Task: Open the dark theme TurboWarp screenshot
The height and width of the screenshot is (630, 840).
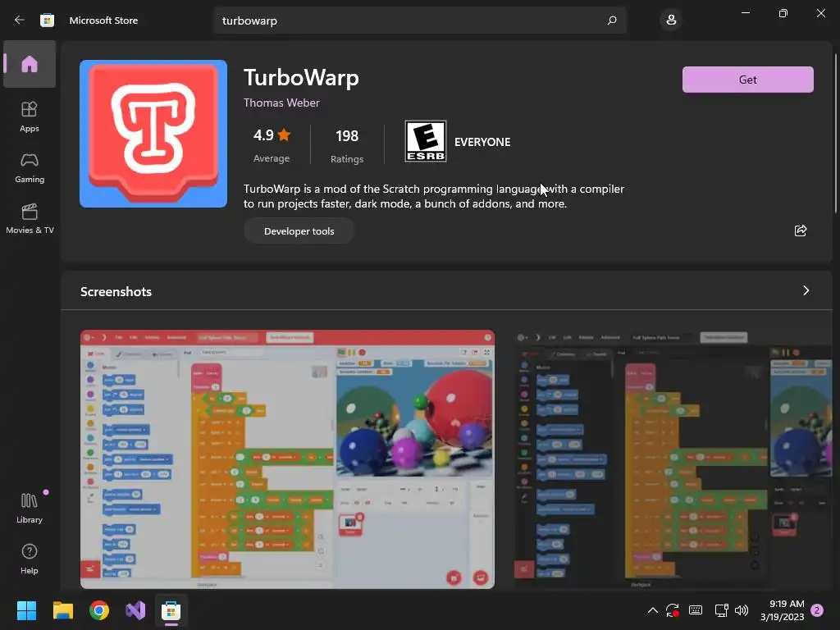Action: [x=673, y=459]
